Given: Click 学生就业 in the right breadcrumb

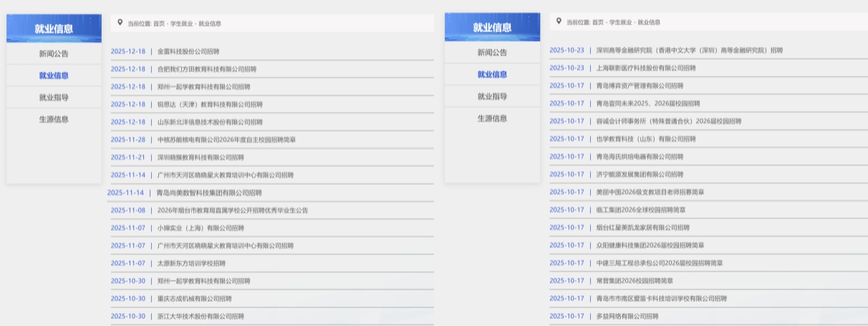Looking at the screenshot, I should tap(620, 23).
